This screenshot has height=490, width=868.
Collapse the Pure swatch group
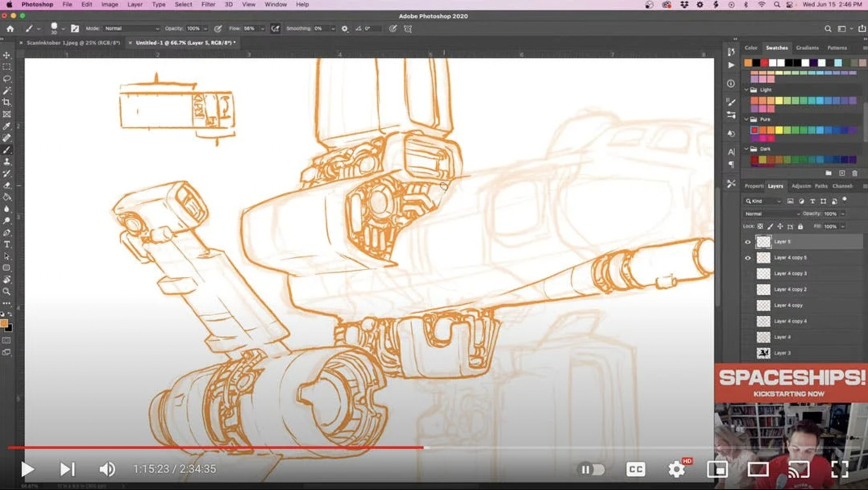[x=746, y=119]
